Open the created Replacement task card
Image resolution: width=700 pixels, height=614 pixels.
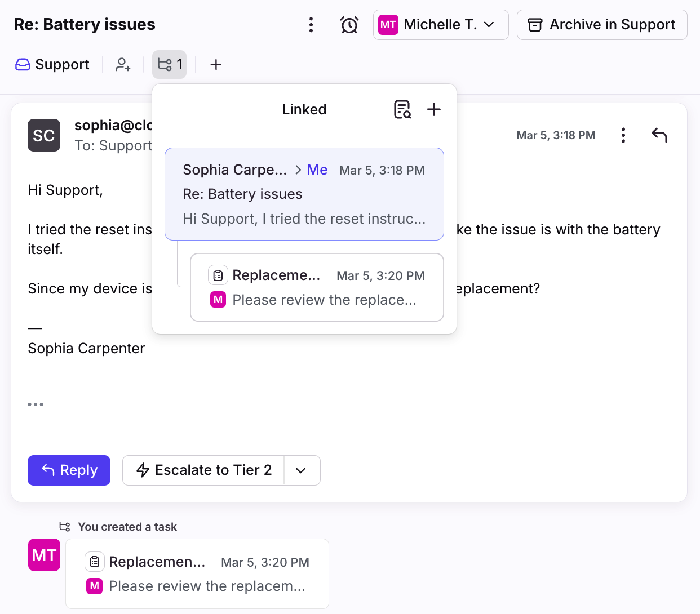pos(197,573)
